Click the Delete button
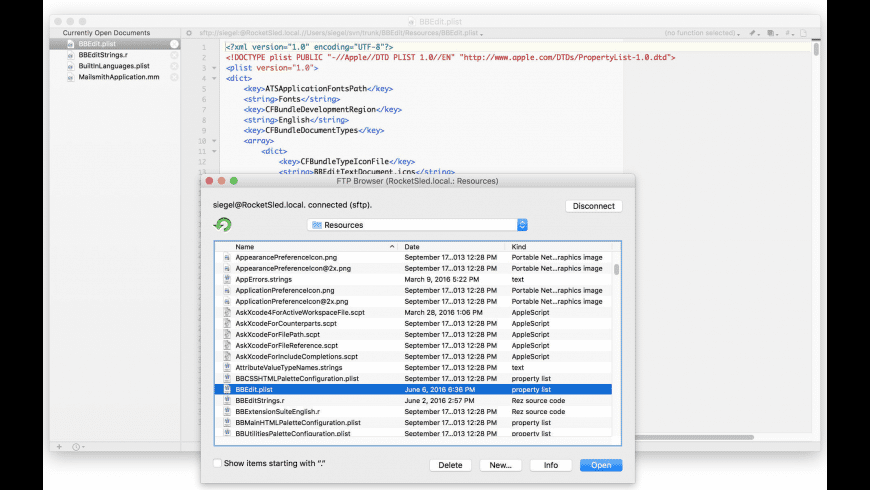This screenshot has width=870, height=490. (450, 465)
